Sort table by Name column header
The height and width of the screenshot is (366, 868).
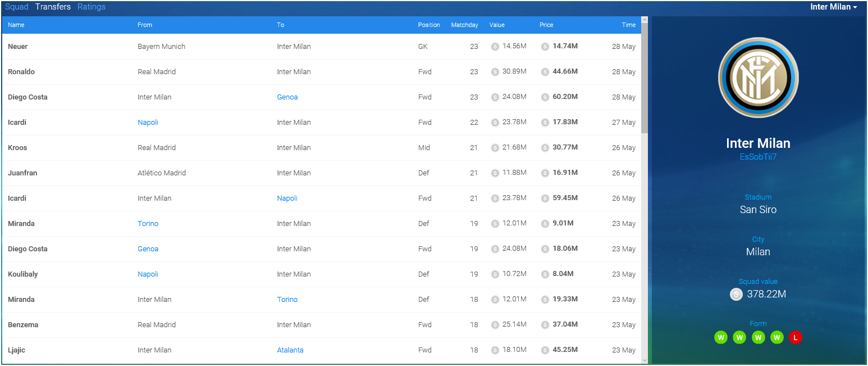point(16,25)
